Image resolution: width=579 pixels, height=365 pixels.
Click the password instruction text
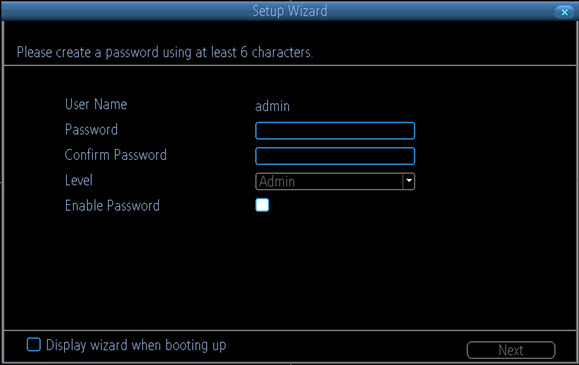[165, 52]
